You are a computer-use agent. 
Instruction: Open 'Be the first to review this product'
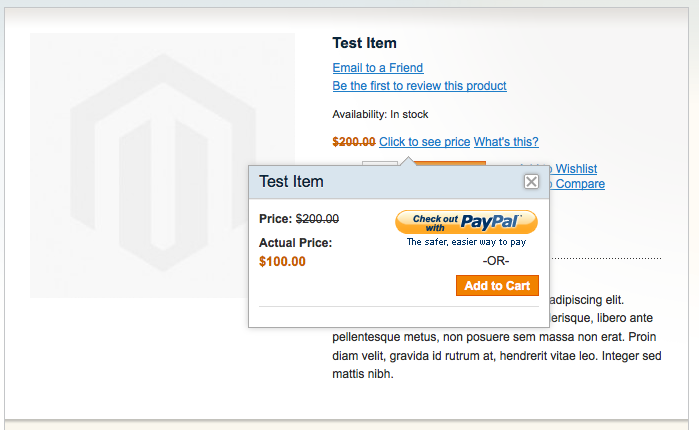tap(419, 86)
